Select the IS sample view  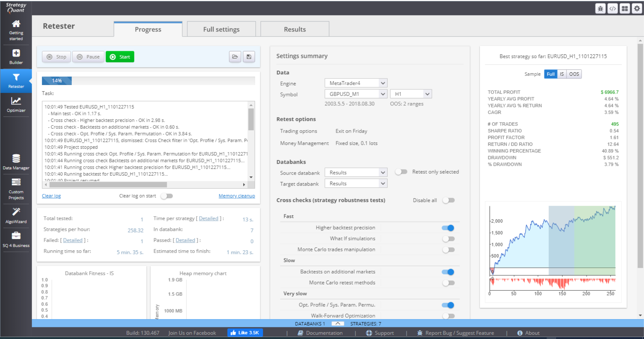pos(562,74)
